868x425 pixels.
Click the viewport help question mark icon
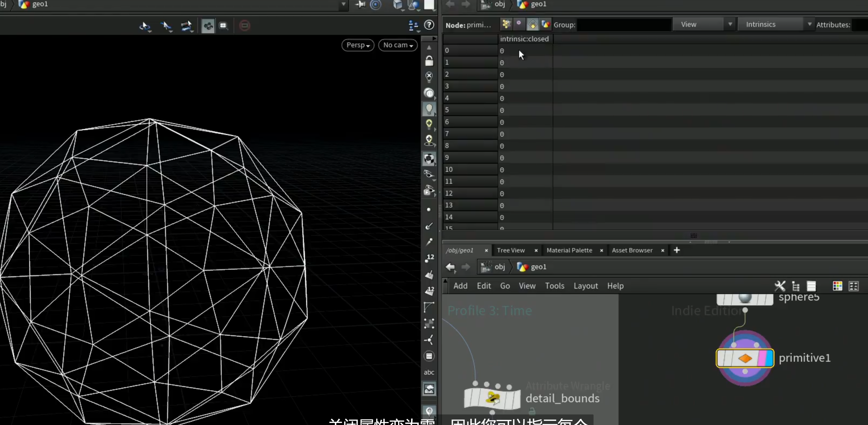click(429, 25)
